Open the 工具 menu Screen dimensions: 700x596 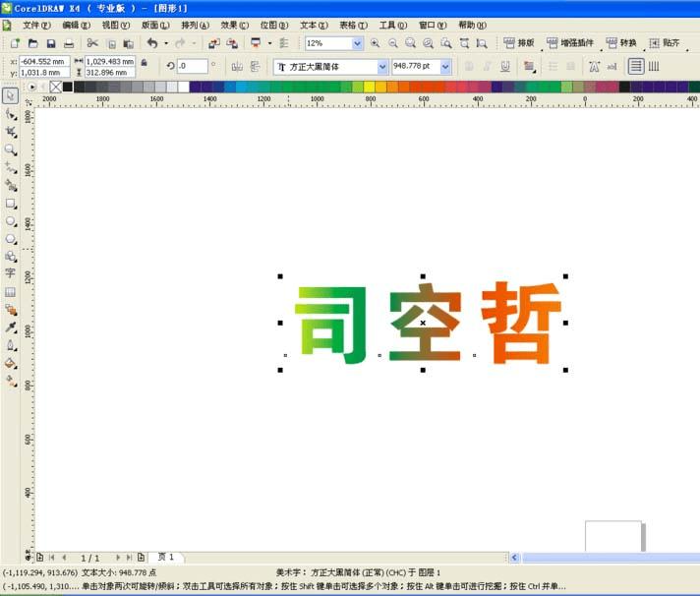pos(393,26)
